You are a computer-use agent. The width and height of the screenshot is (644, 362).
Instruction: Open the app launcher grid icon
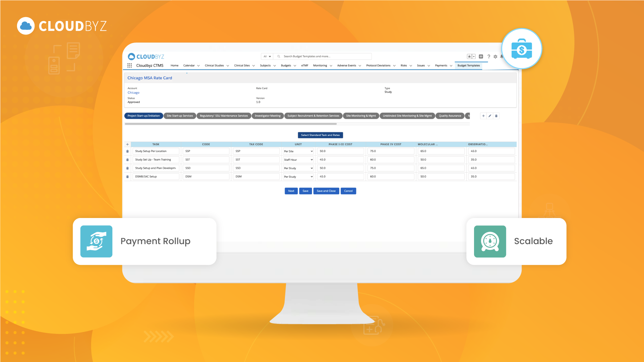tap(129, 66)
